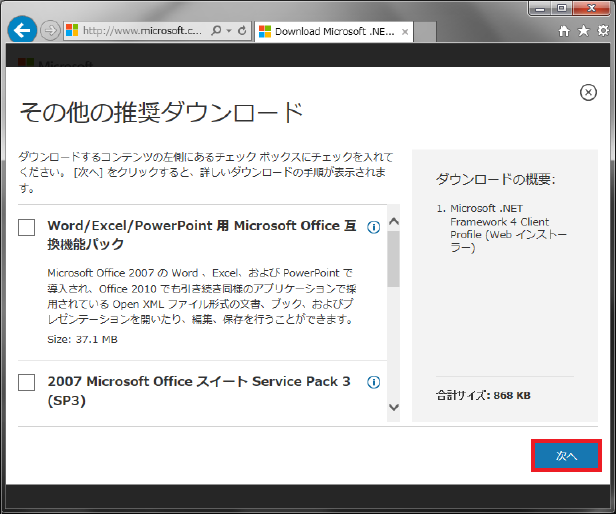The image size is (616, 514).
Task: Maximize the browser window
Action: (562, 8)
